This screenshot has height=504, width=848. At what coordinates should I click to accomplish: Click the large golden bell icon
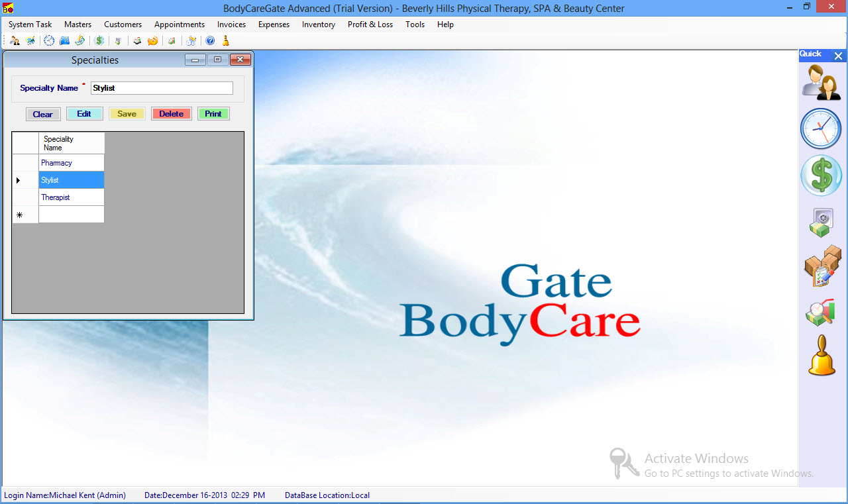coord(821,356)
